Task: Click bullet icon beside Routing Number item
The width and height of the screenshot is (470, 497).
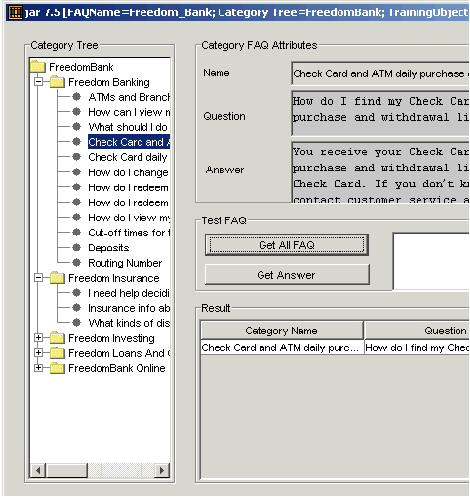Action: click(x=76, y=263)
